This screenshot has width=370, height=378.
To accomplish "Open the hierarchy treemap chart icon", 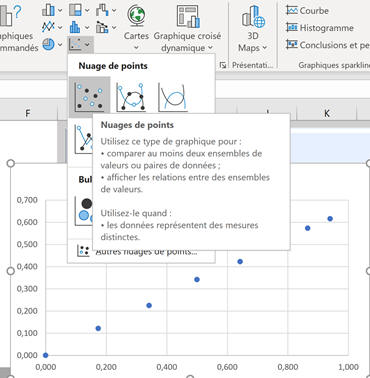I will 75,10.
